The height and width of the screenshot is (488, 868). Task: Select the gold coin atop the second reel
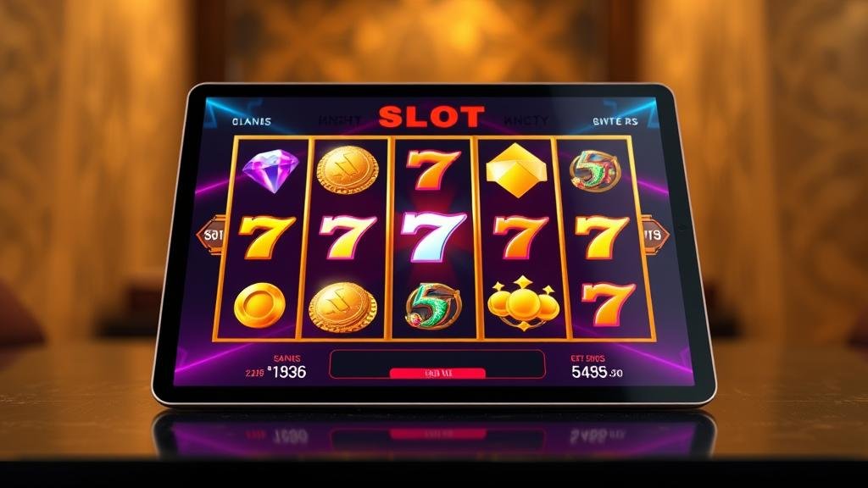coord(348,169)
